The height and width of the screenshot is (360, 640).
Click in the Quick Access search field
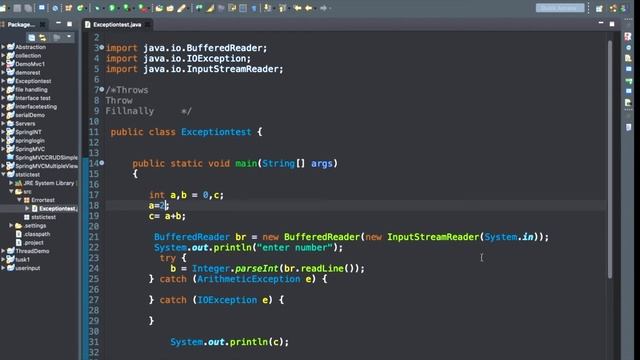click(x=560, y=8)
